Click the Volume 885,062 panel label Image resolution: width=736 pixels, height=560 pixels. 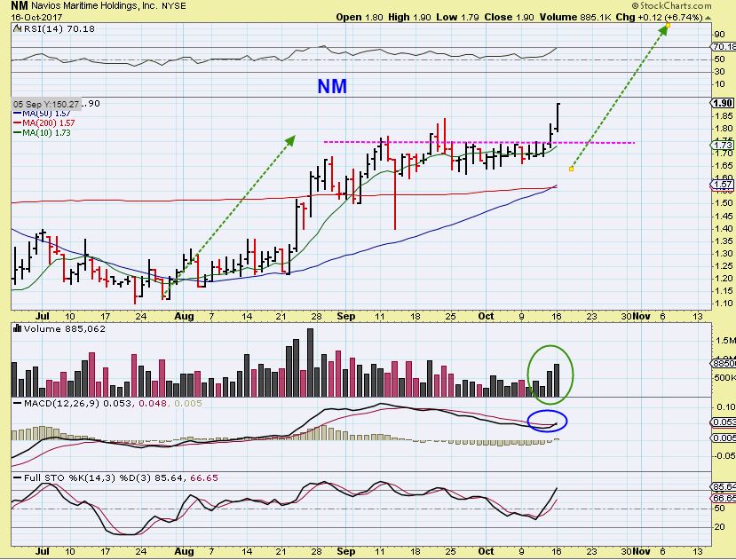click(64, 329)
